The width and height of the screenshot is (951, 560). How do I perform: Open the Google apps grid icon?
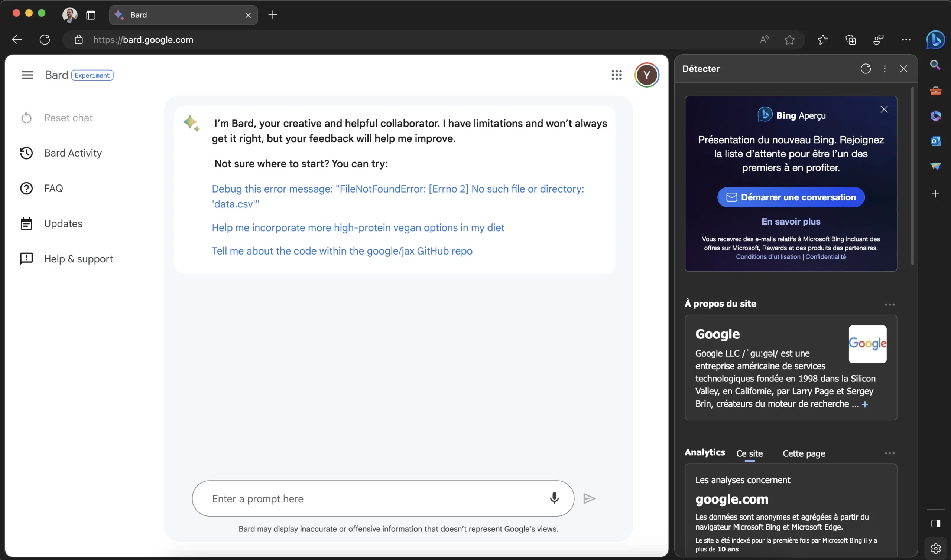[x=616, y=75]
